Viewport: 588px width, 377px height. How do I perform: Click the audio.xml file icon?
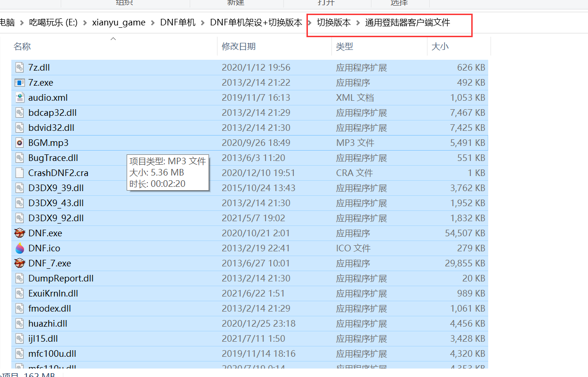[19, 97]
